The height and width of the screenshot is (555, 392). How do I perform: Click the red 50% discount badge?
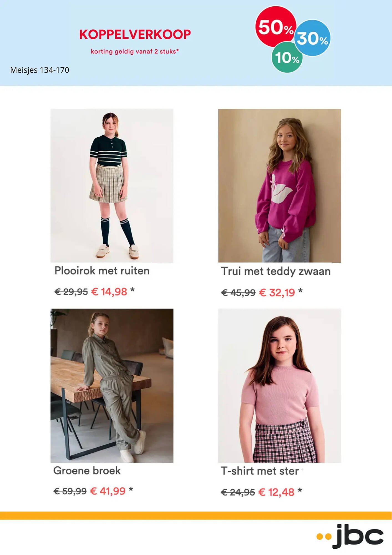276,27
